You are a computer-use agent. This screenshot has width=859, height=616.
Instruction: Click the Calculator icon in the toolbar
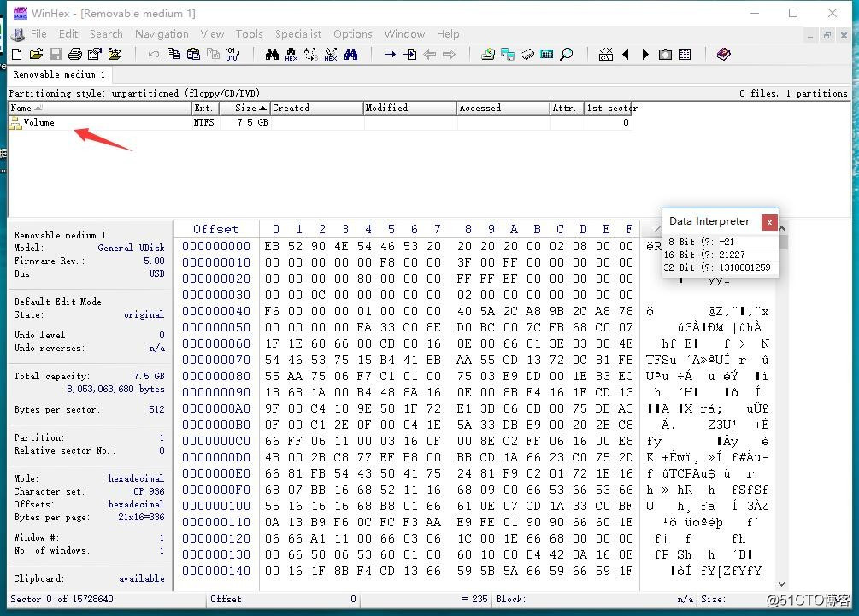[x=547, y=54]
